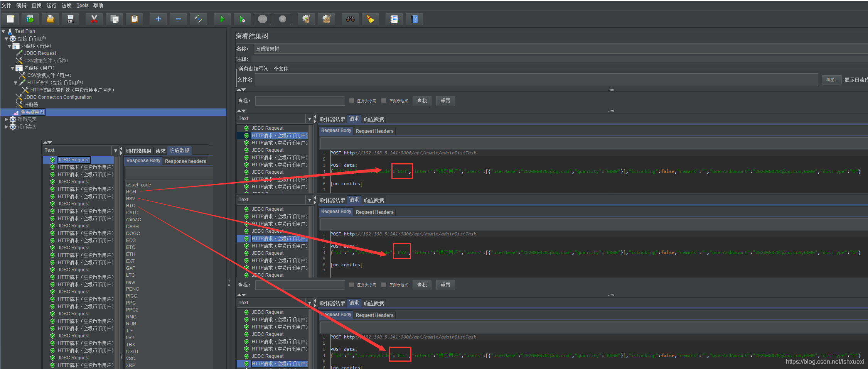Toggle 区分大小写 checkbox above the BTC request panel
Screen dimensions: 868x369
pos(352,285)
